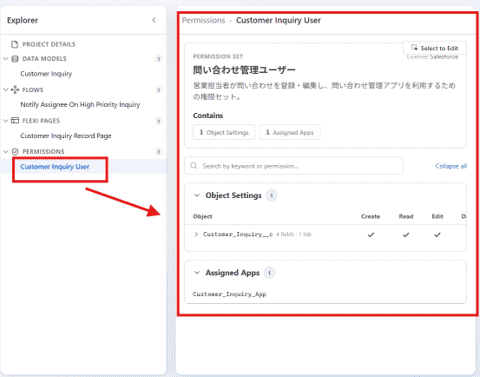Viewport: 480px width, 377px height.
Task: Click the Object column header
Action: pyautogui.click(x=202, y=216)
